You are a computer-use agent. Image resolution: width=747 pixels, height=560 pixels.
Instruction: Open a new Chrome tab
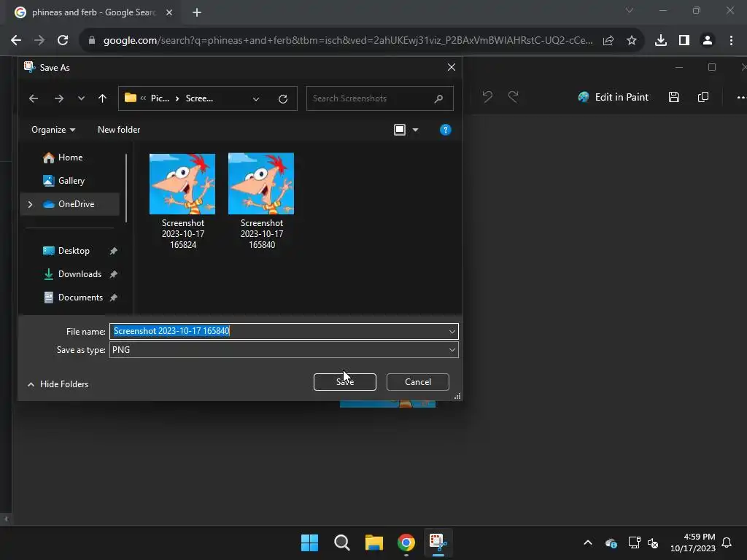point(197,13)
